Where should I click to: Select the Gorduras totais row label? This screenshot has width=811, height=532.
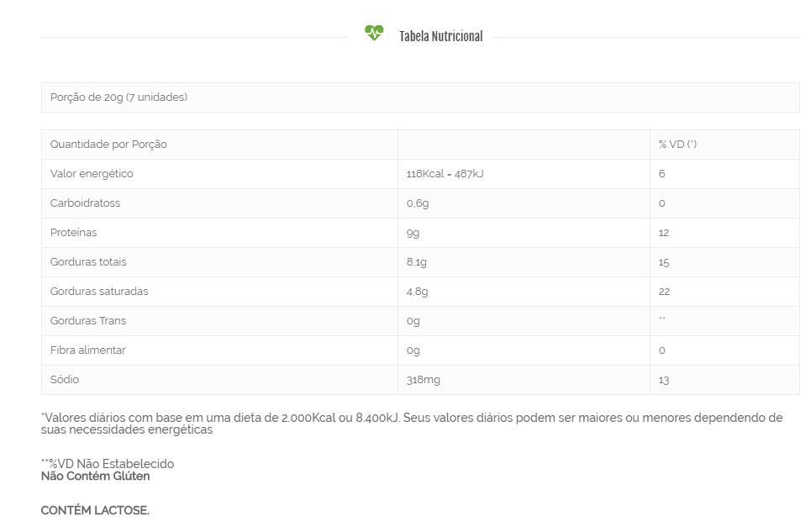click(88, 262)
